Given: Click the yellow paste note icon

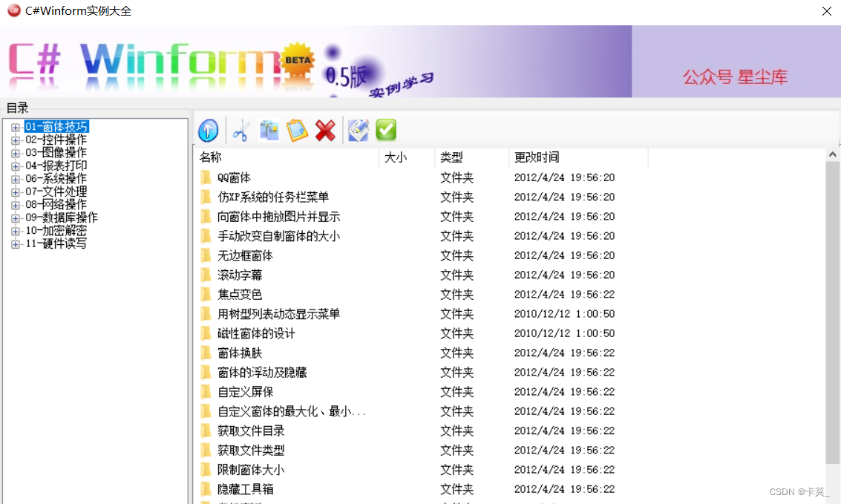Looking at the screenshot, I should (x=297, y=131).
